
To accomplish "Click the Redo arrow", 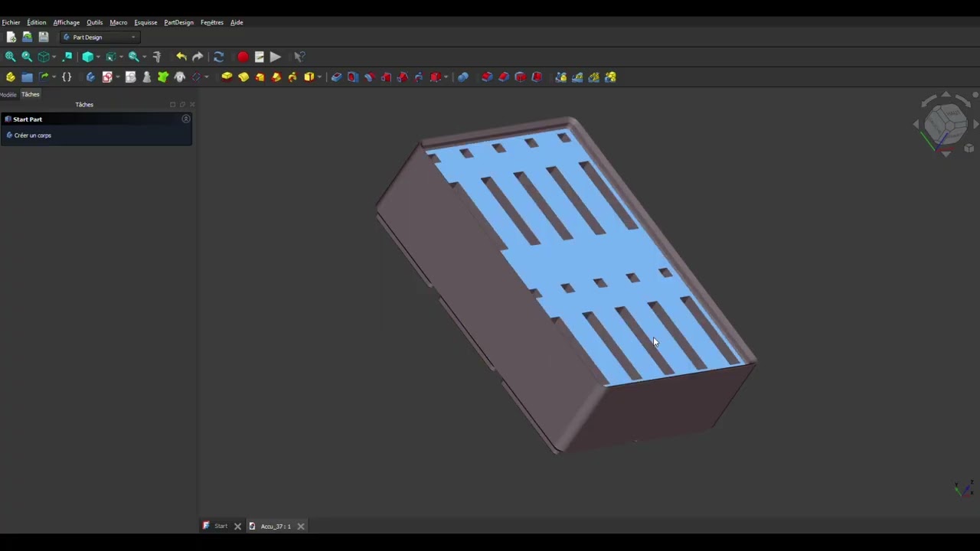I will tap(198, 57).
